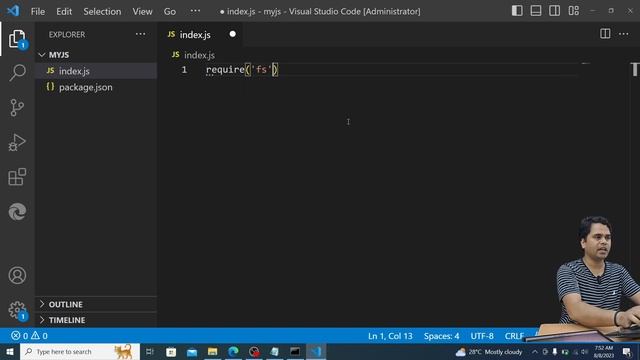Viewport: 640px width, 360px height.
Task: Open the weather widget Mostly cloudy
Action: (x=489, y=352)
